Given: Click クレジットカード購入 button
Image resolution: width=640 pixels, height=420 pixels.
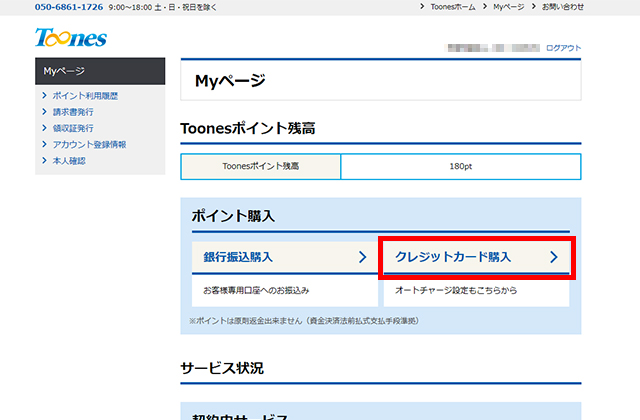Looking at the screenshot, I should tap(476, 257).
